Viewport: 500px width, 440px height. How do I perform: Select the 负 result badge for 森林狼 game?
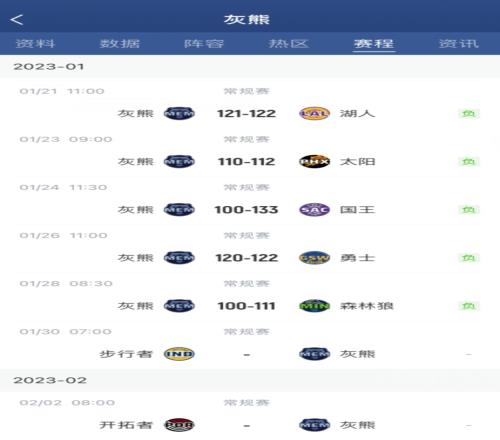coord(469,306)
